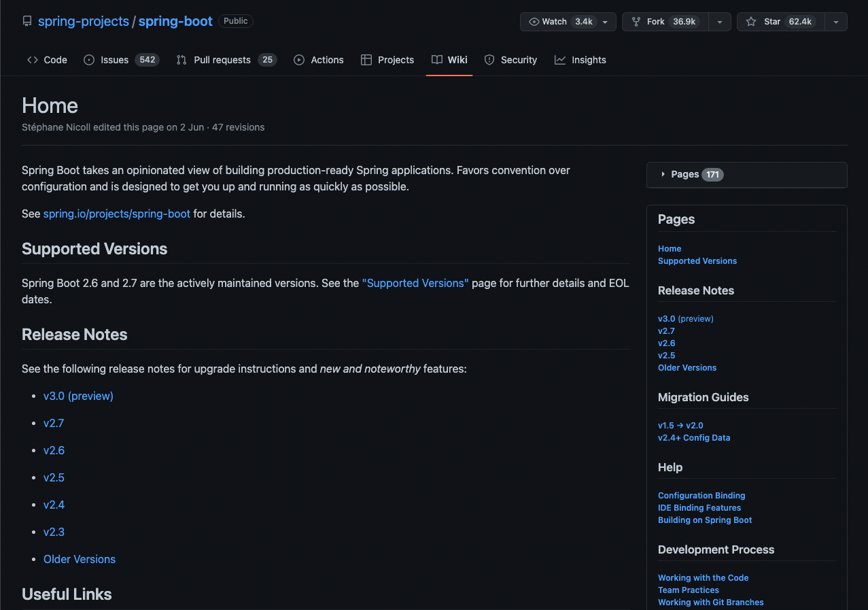This screenshot has height=610, width=868.
Task: Switch to the Code tab
Action: click(x=47, y=60)
